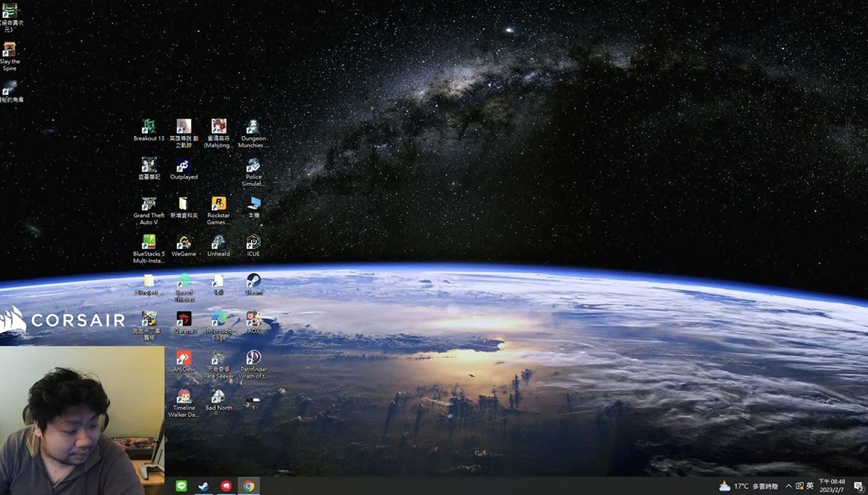
Task: Open the notification center with 2 alerts
Action: click(x=857, y=486)
